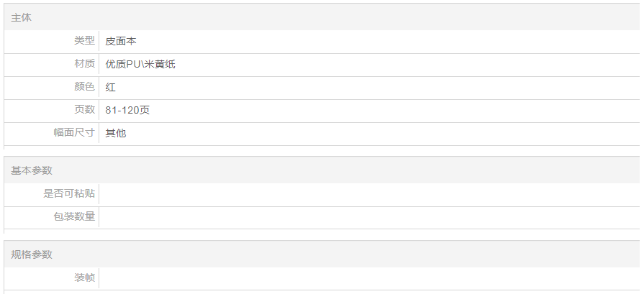Click the 幅面尺寸 row label
Screen dimensions: 644x294
pyautogui.click(x=74, y=133)
